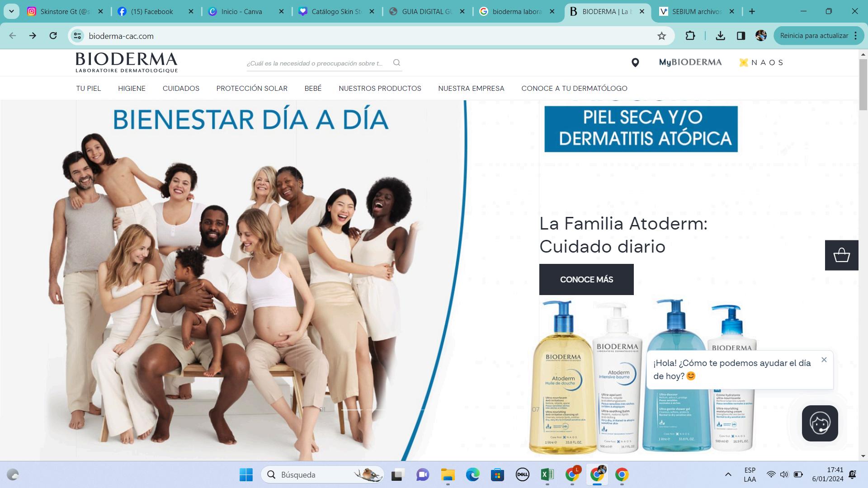
Task: Open the PROTECCIÓN SOLAR menu
Action: coord(252,88)
